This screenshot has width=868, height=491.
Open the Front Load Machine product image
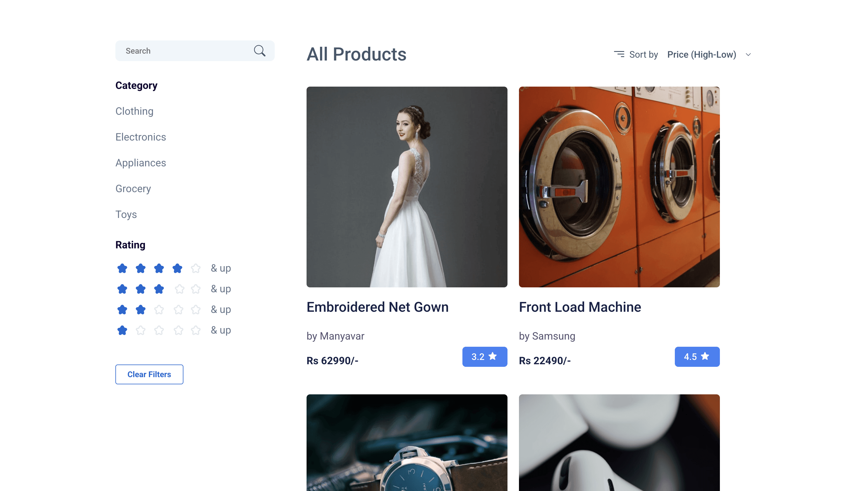(619, 187)
